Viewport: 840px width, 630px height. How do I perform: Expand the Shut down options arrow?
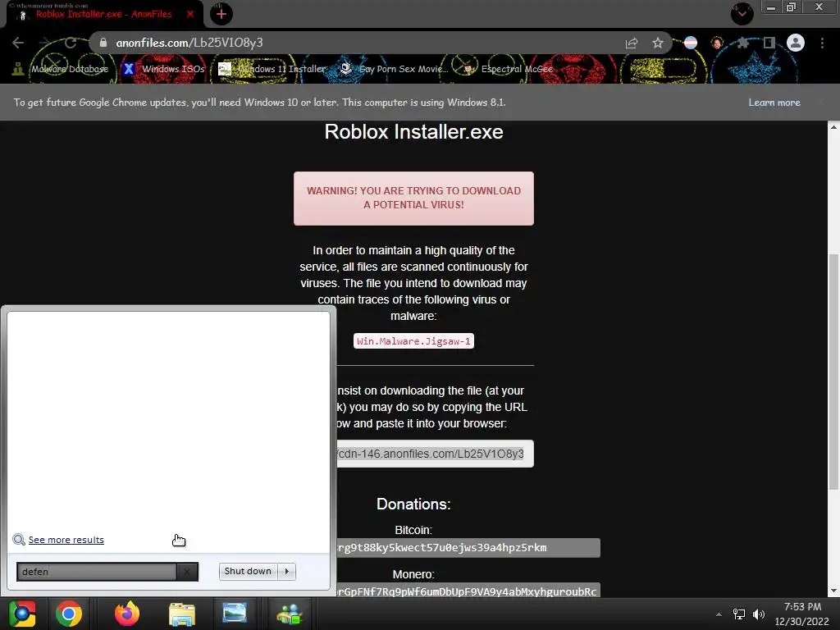[x=287, y=571]
